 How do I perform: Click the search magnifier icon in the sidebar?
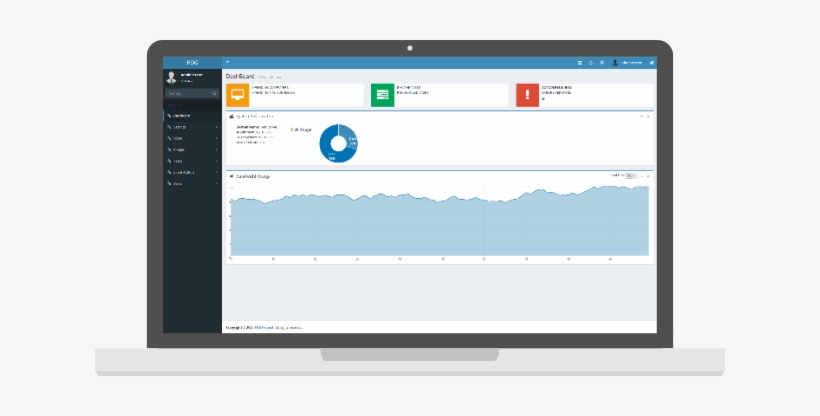tap(214, 93)
